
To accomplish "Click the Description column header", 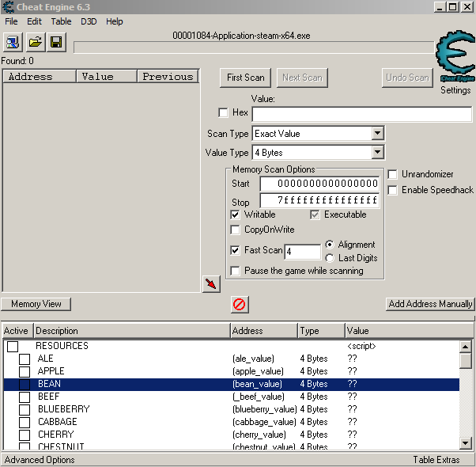I will 131,331.
